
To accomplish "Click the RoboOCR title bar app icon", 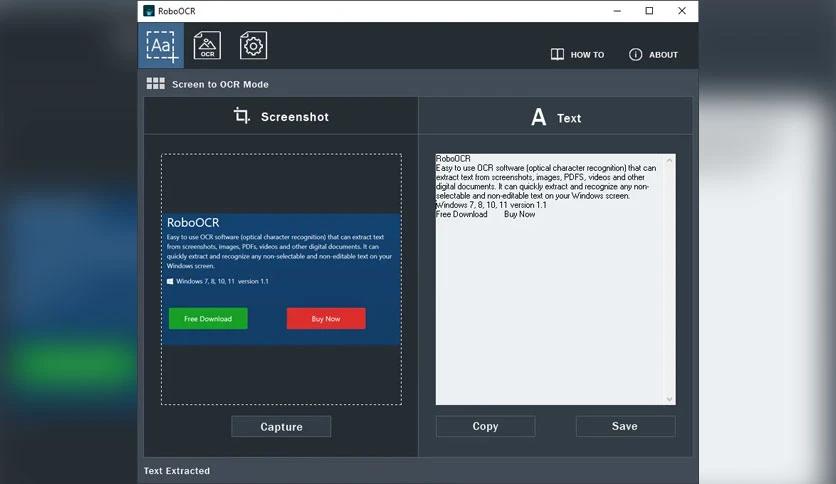I will [149, 11].
